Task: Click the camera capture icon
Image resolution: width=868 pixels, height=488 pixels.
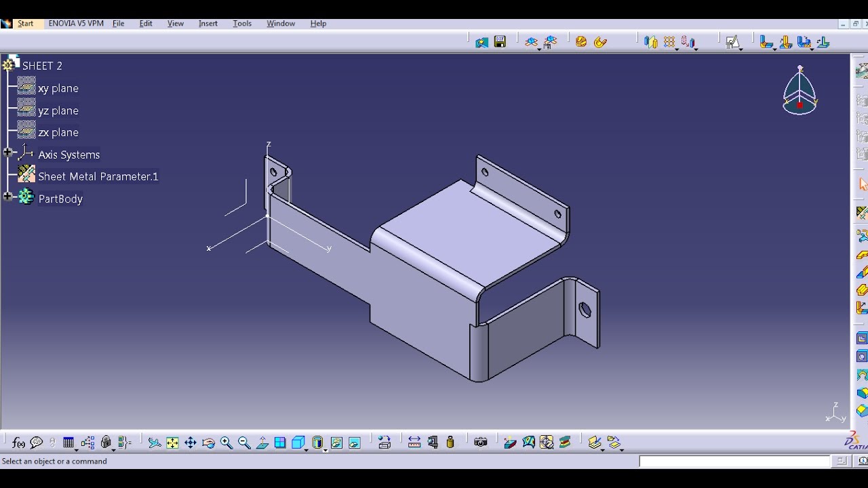Action: coord(480,442)
